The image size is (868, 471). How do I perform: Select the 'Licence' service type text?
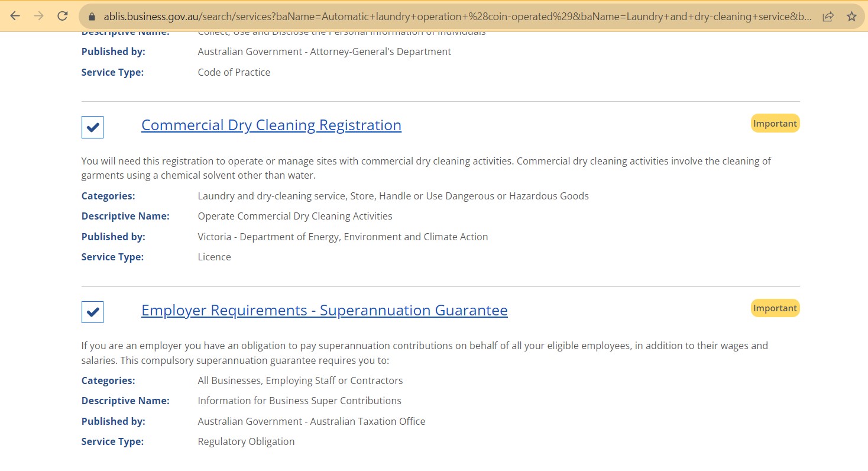[x=215, y=257]
